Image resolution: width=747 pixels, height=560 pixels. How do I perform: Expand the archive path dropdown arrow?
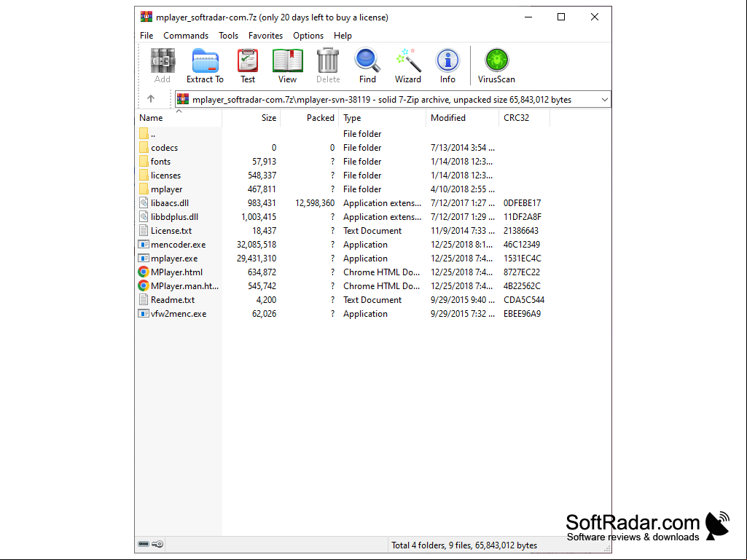tap(605, 100)
